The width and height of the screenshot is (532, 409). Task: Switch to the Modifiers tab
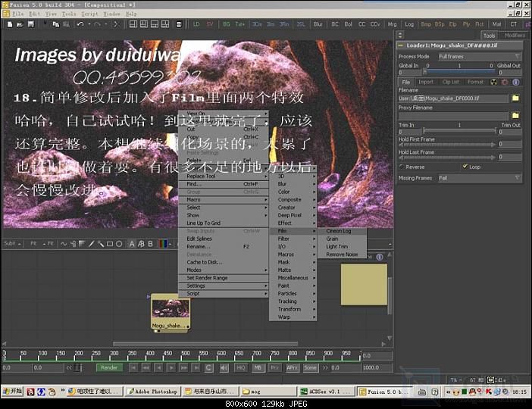514,36
